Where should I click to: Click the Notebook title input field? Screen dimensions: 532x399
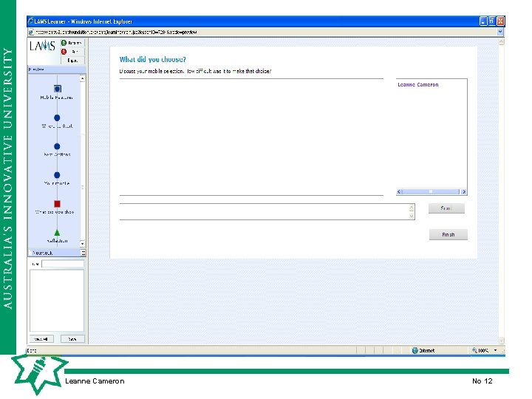[x=63, y=264]
